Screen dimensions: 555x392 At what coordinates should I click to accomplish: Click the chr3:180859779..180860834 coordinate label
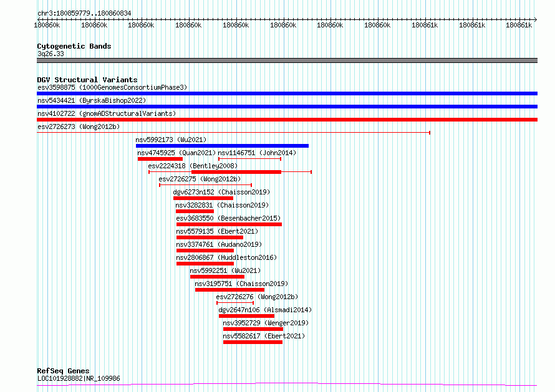[x=84, y=14]
